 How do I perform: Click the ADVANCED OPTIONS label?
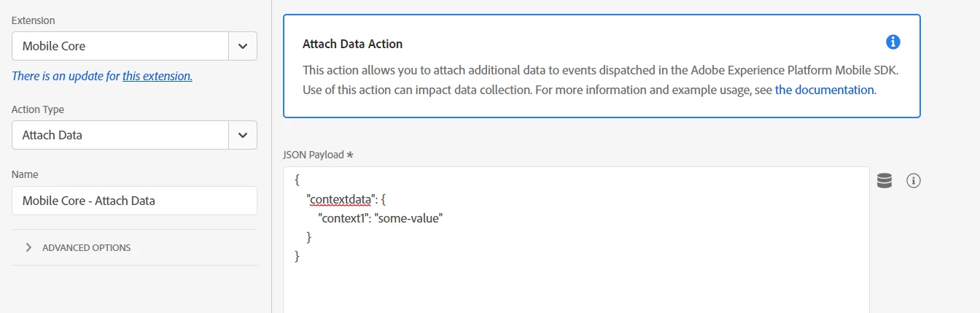87,247
